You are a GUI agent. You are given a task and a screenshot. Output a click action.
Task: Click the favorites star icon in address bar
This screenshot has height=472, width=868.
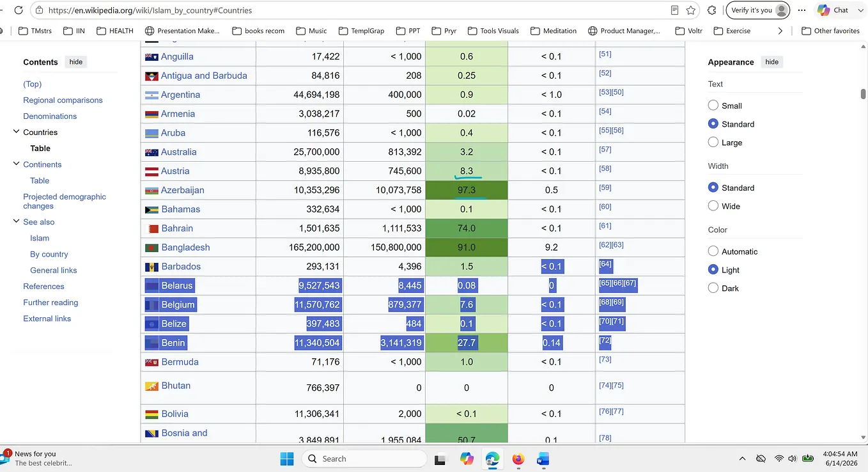point(691,10)
